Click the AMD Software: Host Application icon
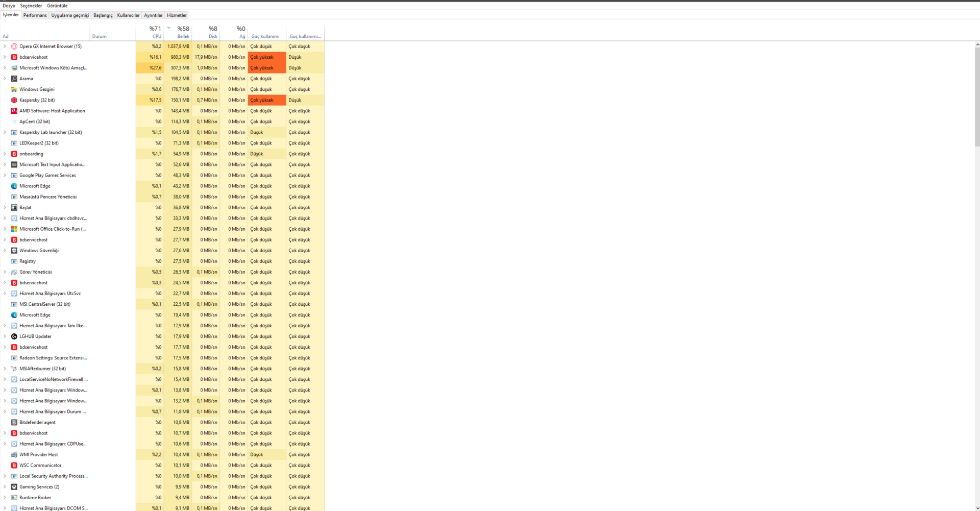This screenshot has height=511, width=980. click(x=14, y=111)
